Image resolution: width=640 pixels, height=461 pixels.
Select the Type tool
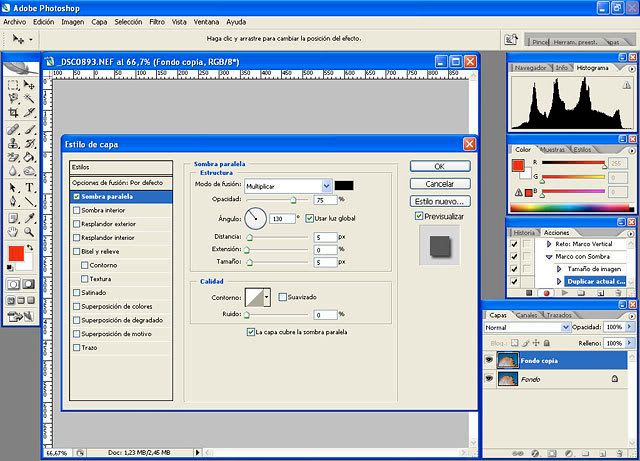pyautogui.click(x=29, y=188)
